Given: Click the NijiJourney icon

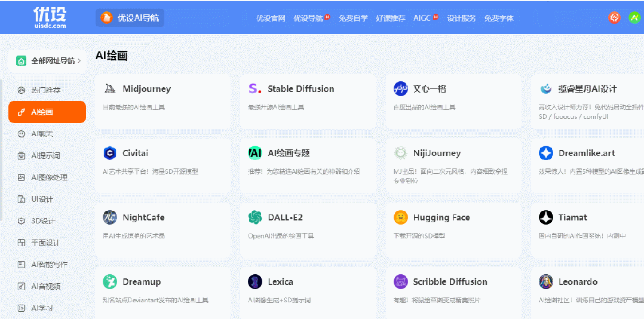Looking at the screenshot, I should point(400,153).
